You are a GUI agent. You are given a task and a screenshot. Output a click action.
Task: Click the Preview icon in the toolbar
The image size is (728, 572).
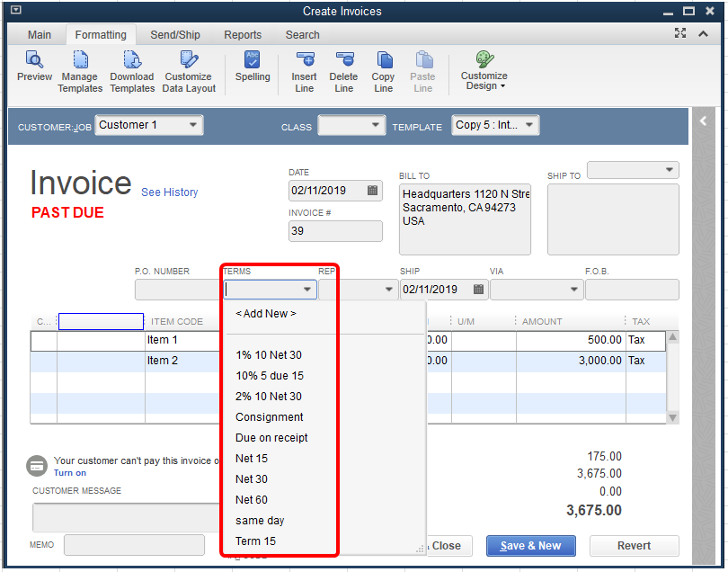(x=34, y=67)
